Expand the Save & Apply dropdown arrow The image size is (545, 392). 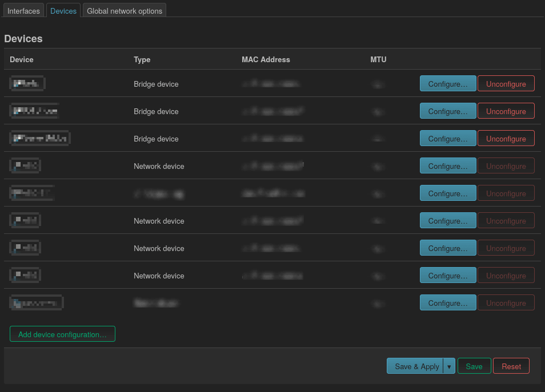pyautogui.click(x=449, y=366)
